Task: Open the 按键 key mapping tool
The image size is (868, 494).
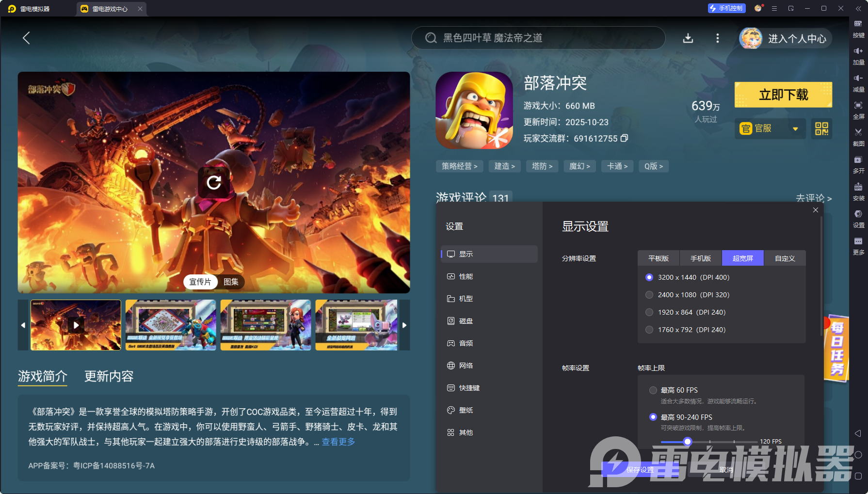Action: click(858, 28)
